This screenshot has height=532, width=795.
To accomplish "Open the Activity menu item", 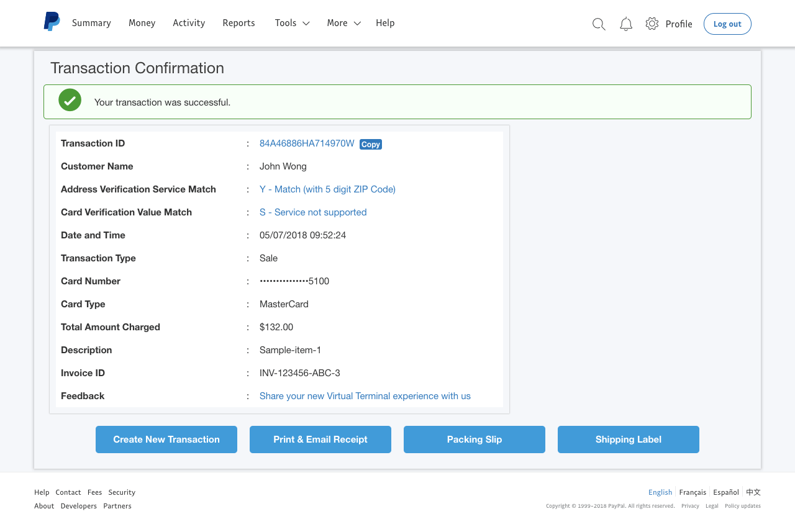I will click(x=189, y=23).
